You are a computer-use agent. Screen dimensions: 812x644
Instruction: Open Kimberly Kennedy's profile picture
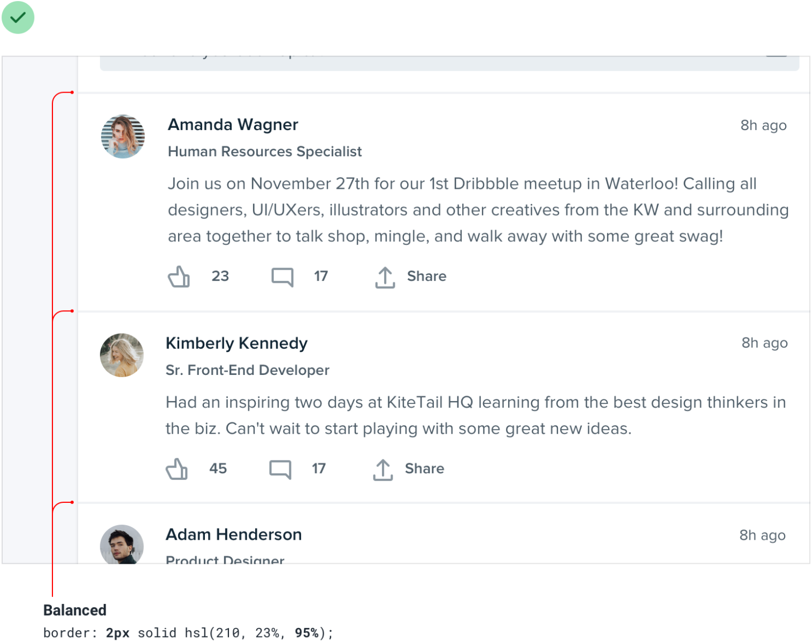pyautogui.click(x=122, y=355)
